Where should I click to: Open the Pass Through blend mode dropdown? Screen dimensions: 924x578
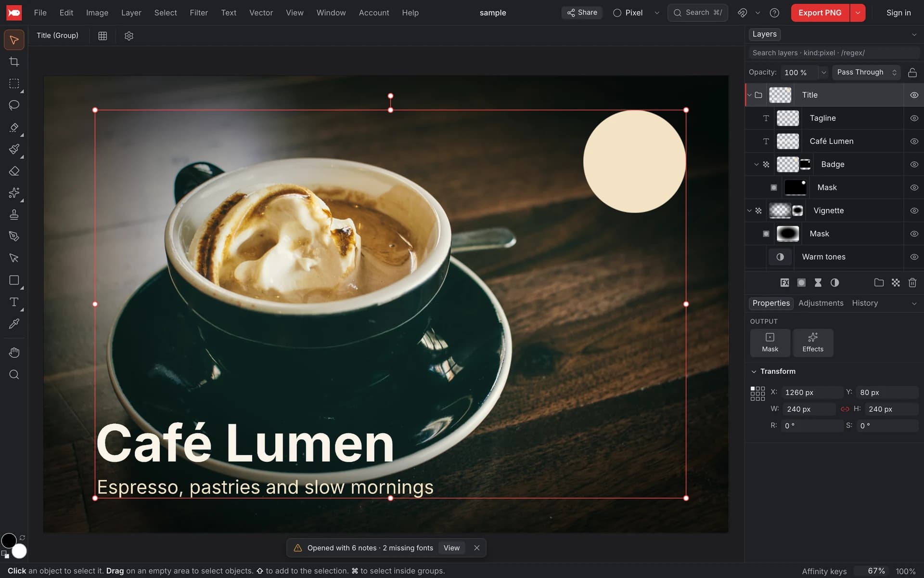[866, 72]
